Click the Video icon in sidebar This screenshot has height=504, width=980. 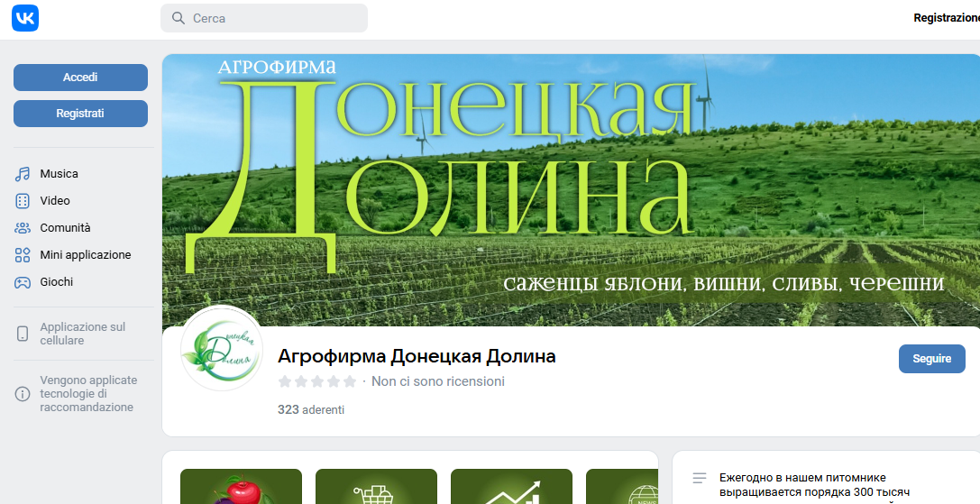(23, 201)
